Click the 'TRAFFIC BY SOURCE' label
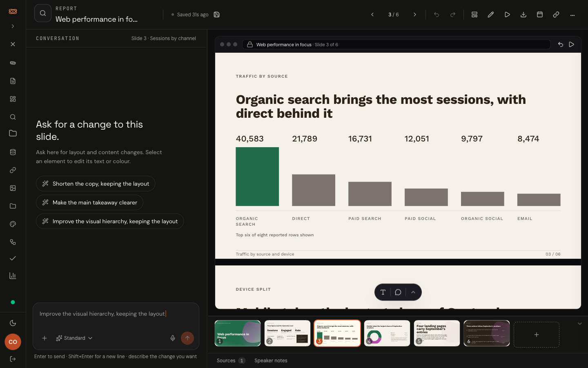The height and width of the screenshot is (368, 588). click(262, 76)
